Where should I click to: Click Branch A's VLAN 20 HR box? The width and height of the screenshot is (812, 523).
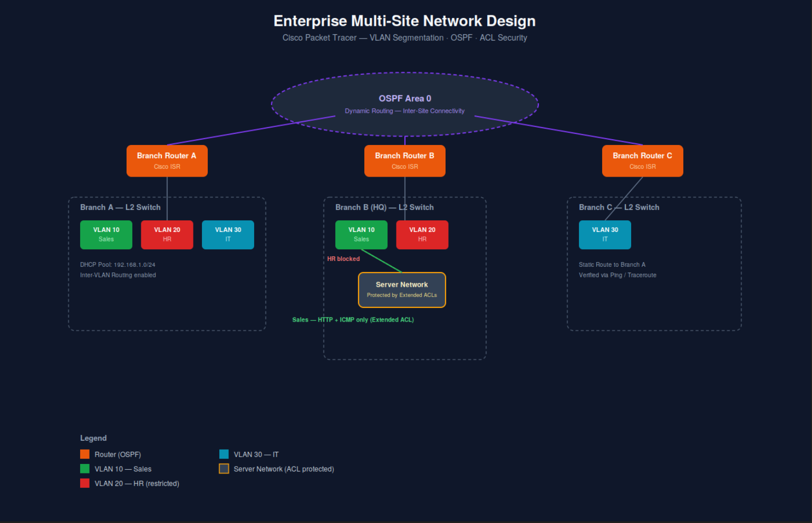pos(167,235)
